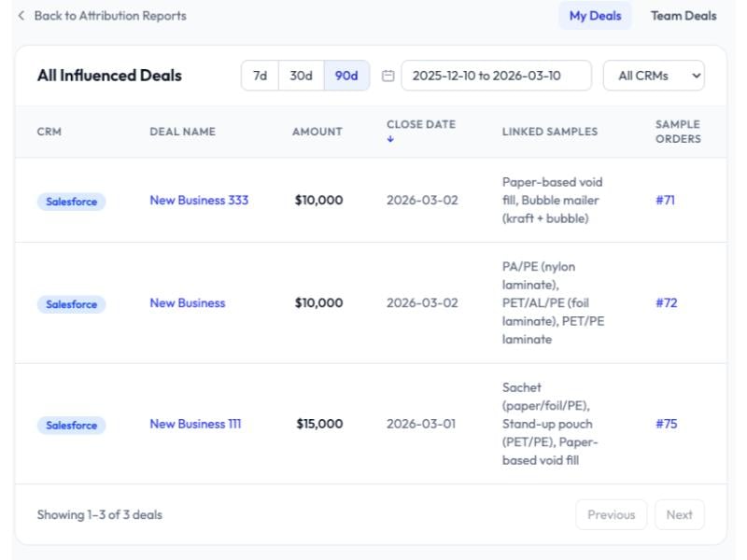Click the Previous pagination button

(612, 513)
